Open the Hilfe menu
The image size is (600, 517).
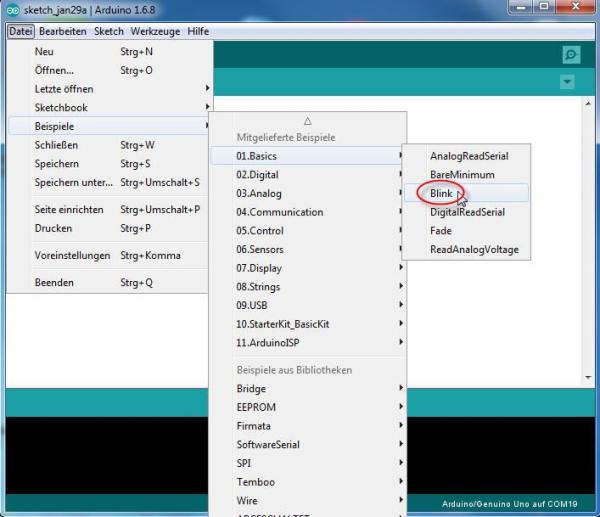click(x=198, y=31)
